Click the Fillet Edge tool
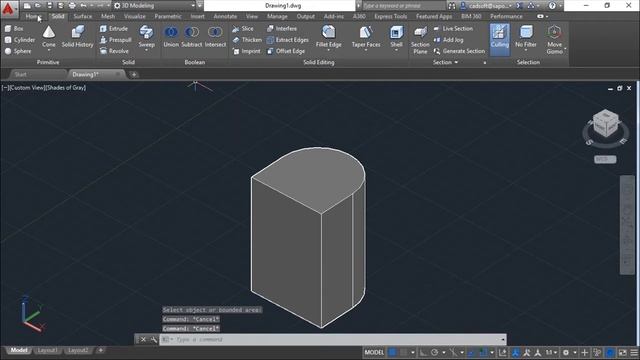The image size is (640, 360). pyautogui.click(x=329, y=37)
